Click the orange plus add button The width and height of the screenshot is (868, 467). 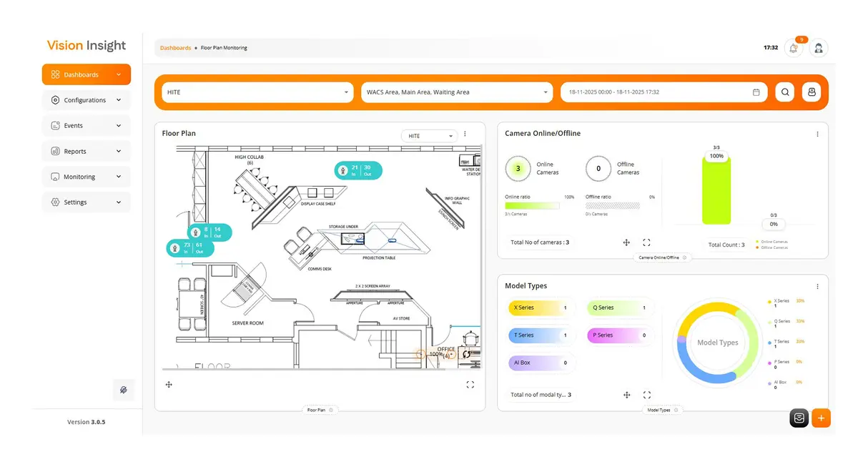(x=821, y=418)
